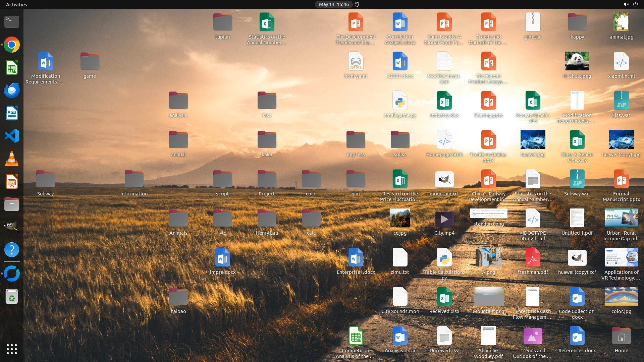The height and width of the screenshot is (362, 644).
Task: Open GIMP from the dock
Action: click(12, 227)
